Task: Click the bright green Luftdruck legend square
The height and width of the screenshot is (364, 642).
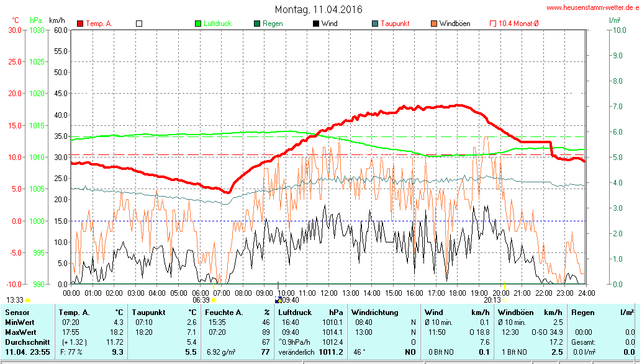Action: 199,24
